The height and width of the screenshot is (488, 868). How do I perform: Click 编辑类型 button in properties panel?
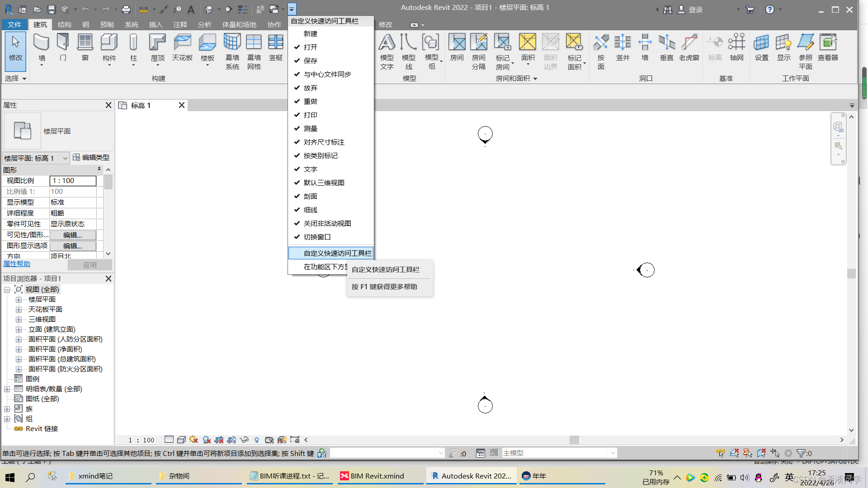pyautogui.click(x=90, y=157)
